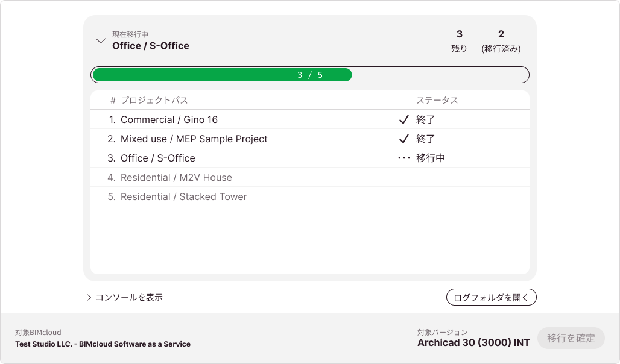Viewport: 620px width, 364px height.
Task: Select the Residential / Stacked Tower row
Action: tap(310, 196)
